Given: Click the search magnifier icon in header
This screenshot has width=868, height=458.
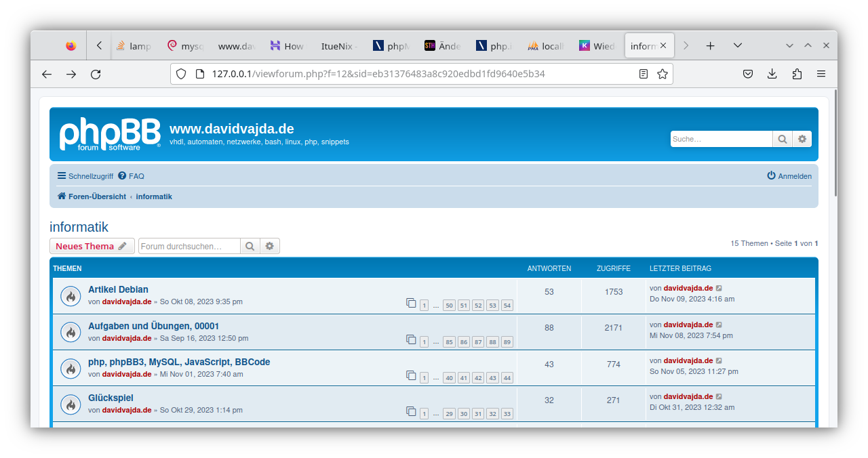Looking at the screenshot, I should click(783, 139).
